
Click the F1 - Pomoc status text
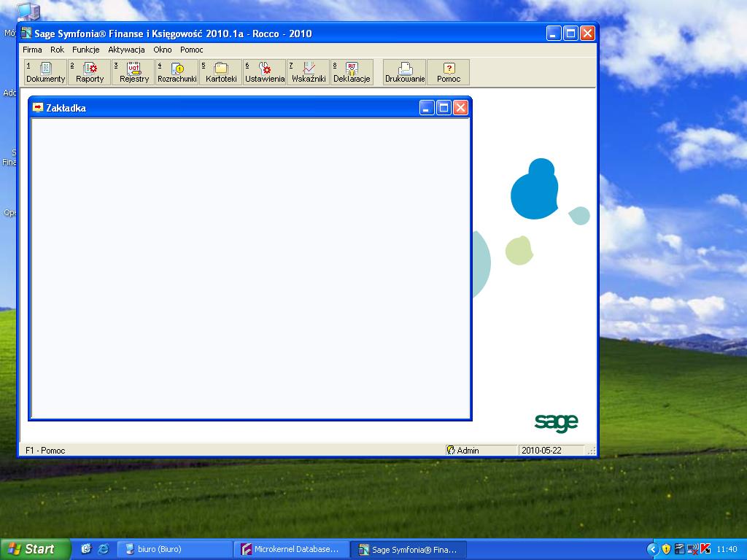pyautogui.click(x=45, y=450)
